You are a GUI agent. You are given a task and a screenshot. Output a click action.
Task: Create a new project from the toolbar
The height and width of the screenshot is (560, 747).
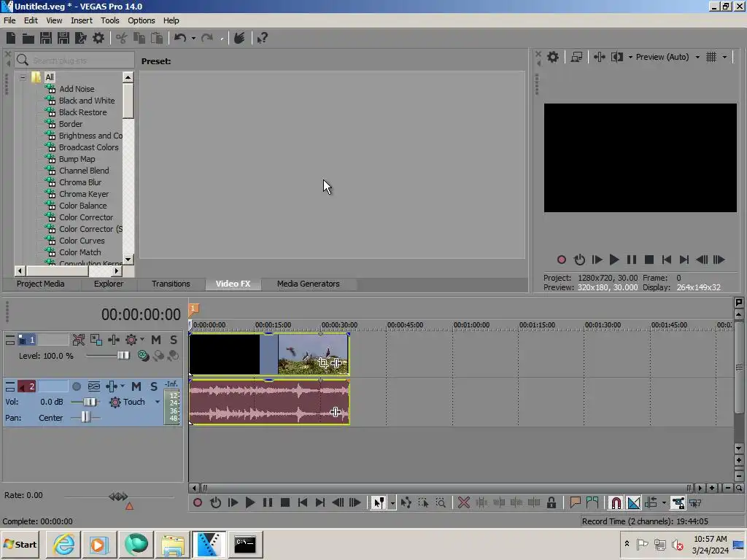(11, 38)
